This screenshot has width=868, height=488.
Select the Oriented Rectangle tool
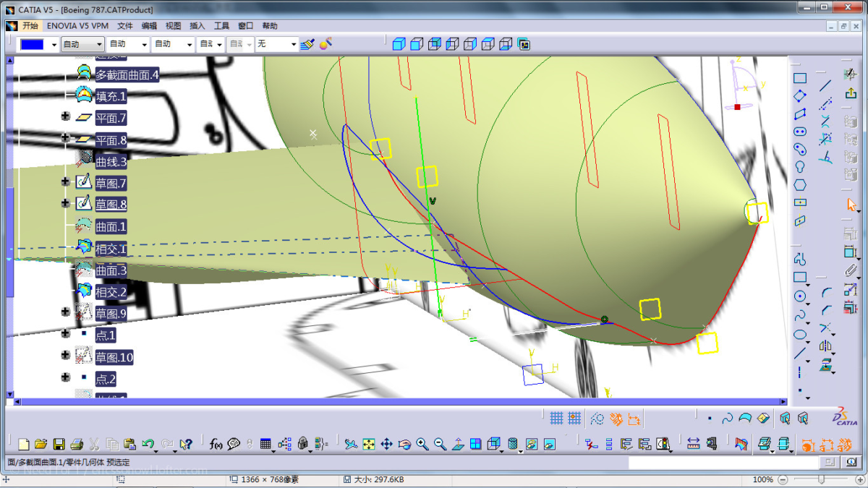pos(800,96)
